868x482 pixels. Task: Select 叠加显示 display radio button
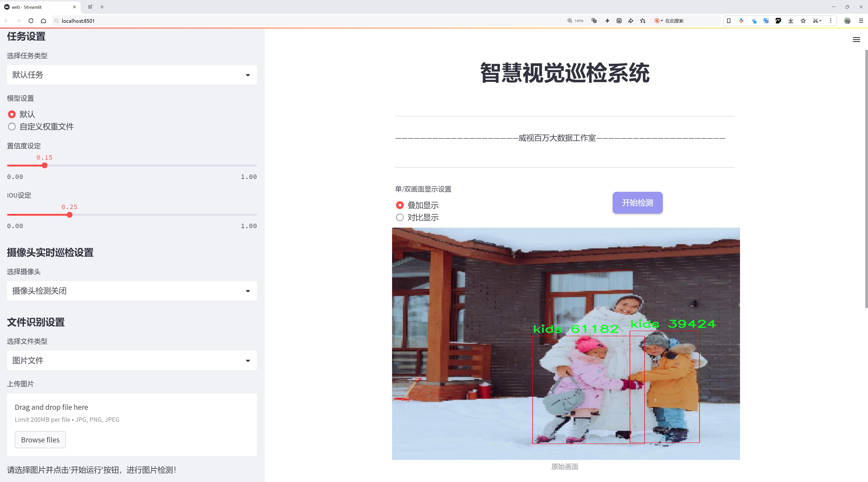coord(400,205)
